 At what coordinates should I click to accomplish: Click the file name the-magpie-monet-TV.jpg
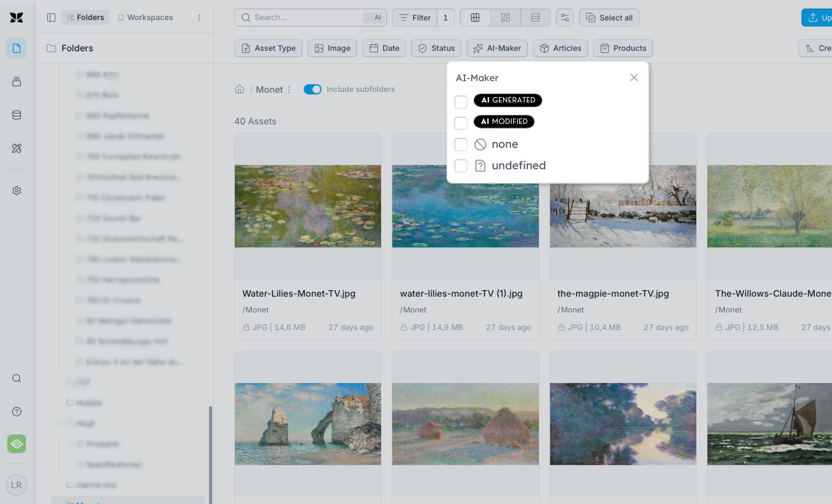click(613, 294)
